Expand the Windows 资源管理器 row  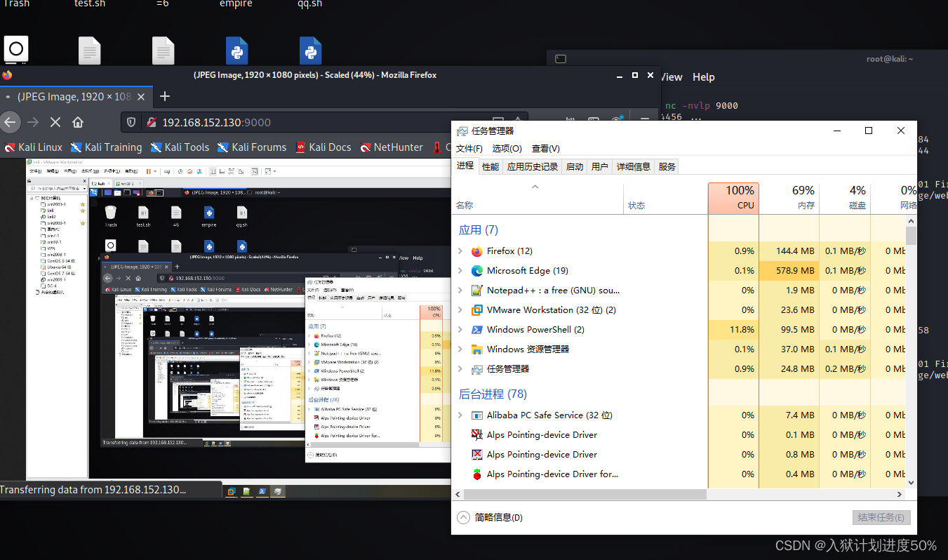(460, 349)
